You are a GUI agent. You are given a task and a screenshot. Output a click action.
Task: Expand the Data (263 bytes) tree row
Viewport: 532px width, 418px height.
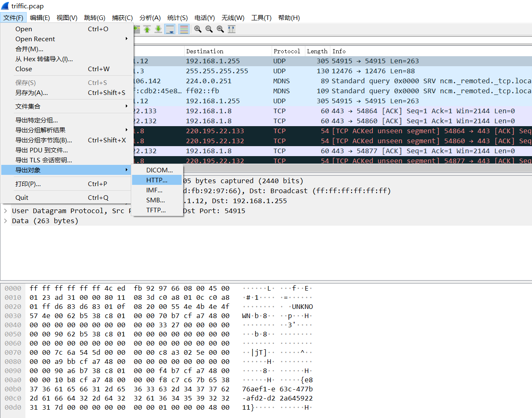(x=5, y=221)
